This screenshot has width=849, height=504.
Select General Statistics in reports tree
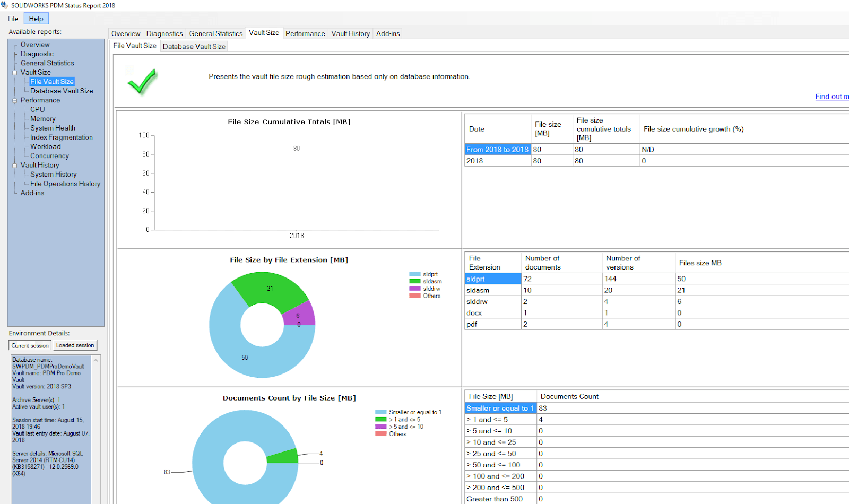[47, 63]
